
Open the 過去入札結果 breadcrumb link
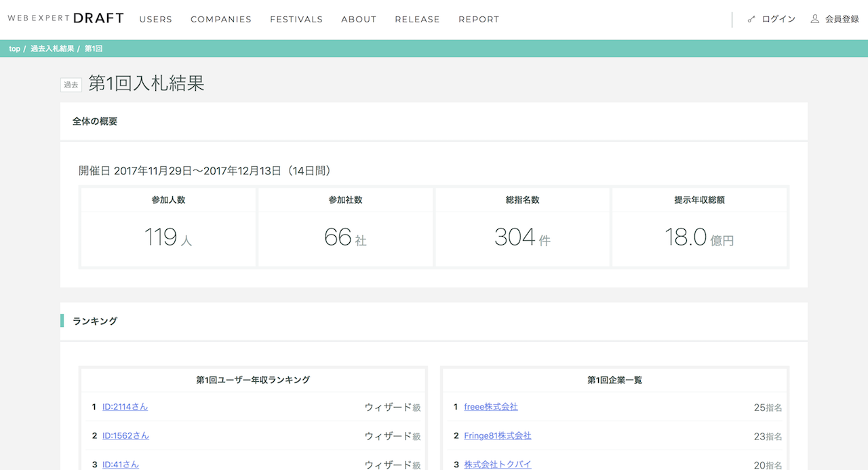pos(52,49)
